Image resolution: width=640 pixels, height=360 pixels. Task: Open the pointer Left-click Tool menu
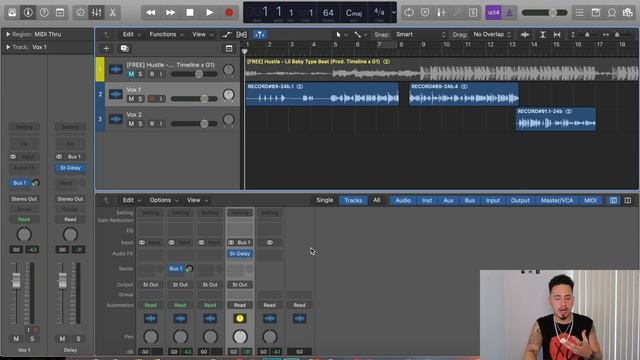tap(341, 35)
